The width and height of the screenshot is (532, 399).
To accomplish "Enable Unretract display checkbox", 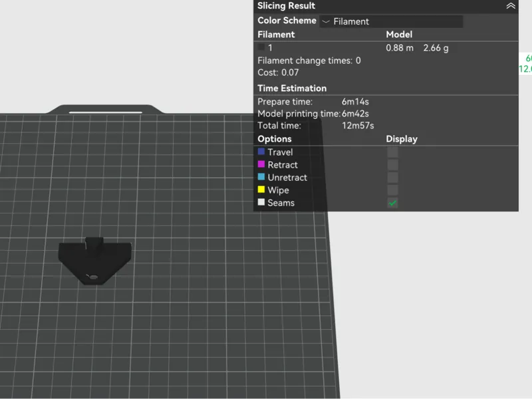I will (392, 178).
